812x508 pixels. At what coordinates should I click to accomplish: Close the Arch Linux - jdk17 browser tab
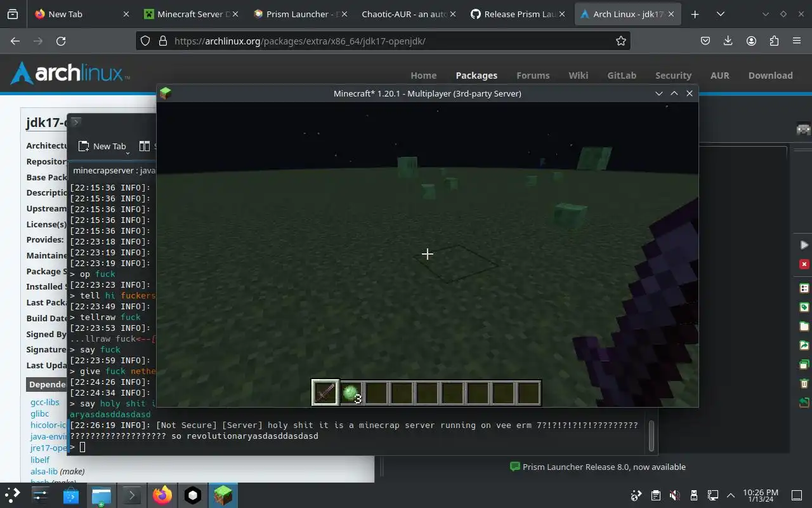click(671, 14)
